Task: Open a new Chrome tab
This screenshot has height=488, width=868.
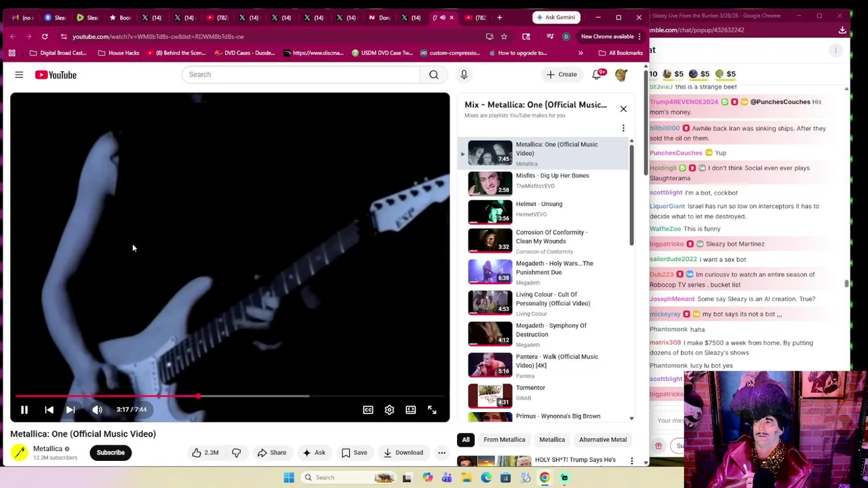Action: click(x=499, y=18)
